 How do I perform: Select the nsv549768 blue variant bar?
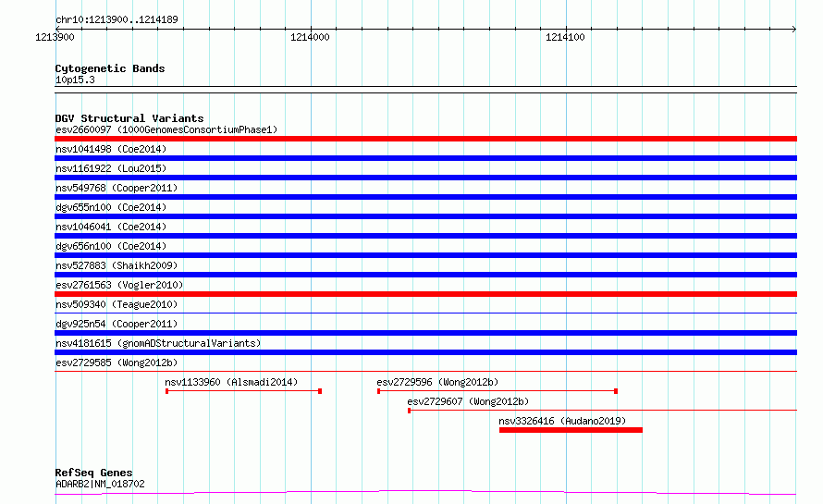coord(425,197)
